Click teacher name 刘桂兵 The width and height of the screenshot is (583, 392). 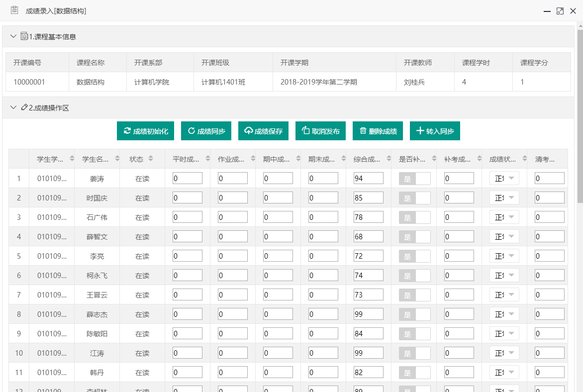click(414, 82)
